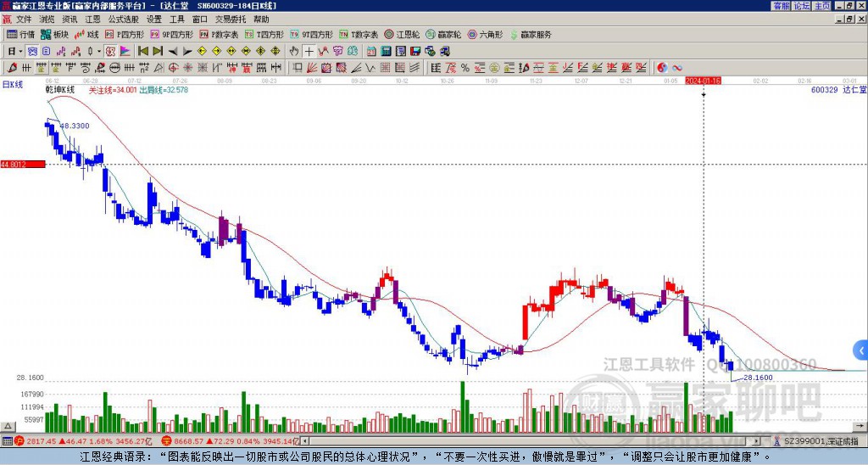Click the blue side panel expander arrow
This screenshot has height=465, width=868.
click(860, 350)
